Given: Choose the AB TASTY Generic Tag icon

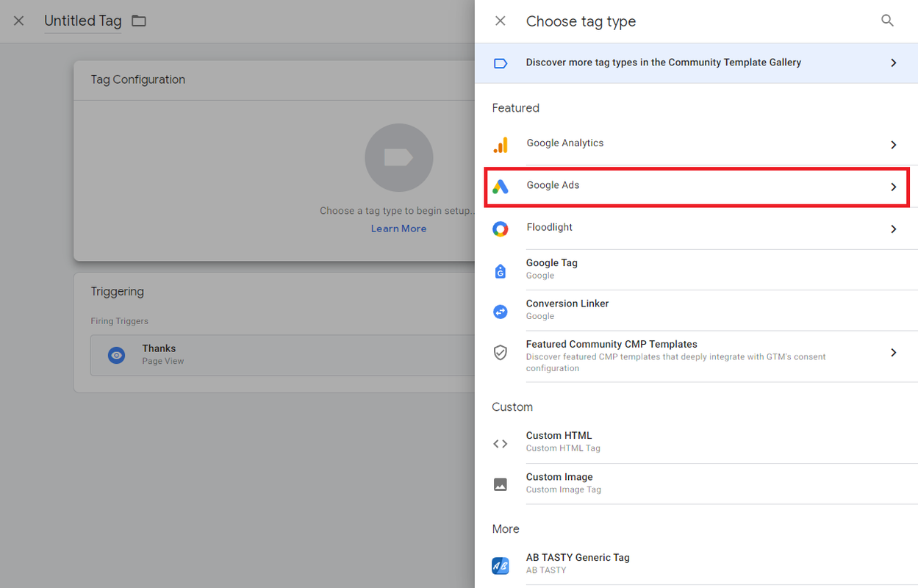Looking at the screenshot, I should tap(501, 566).
